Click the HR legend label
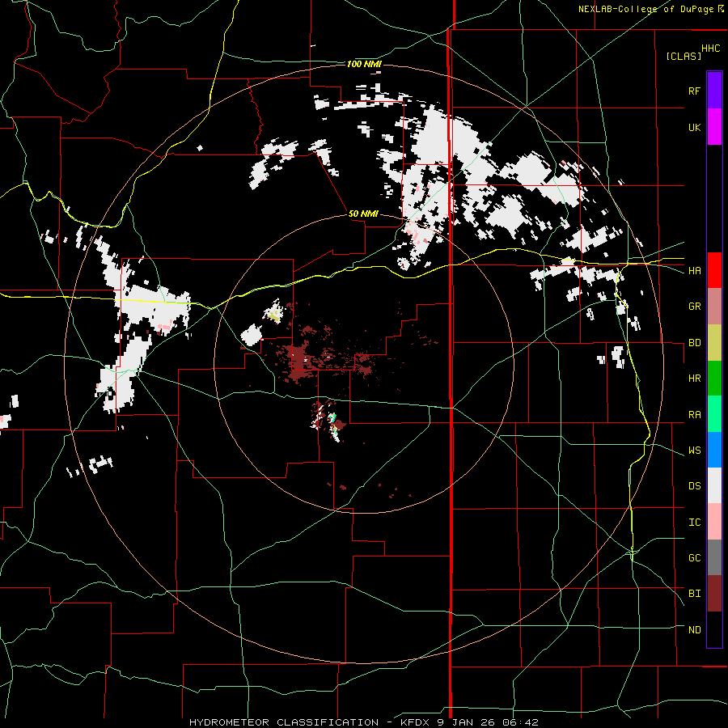Viewport: 728px width, 728px height. (x=694, y=379)
